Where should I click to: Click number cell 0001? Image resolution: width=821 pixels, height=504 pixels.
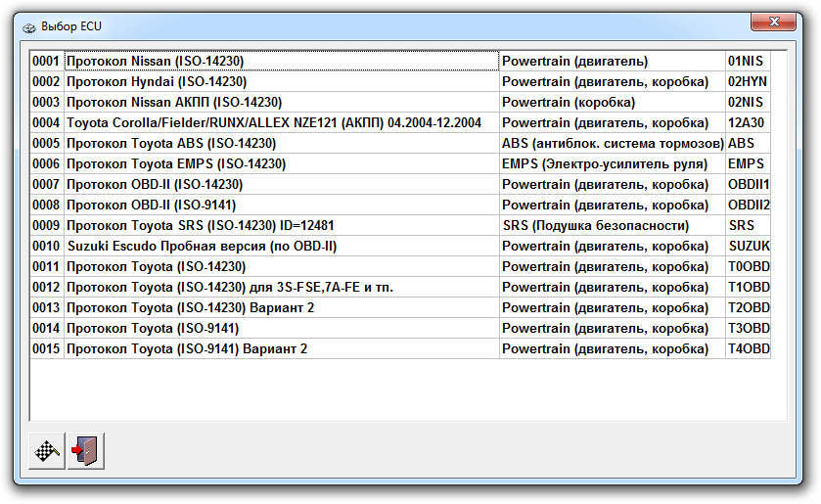pyautogui.click(x=47, y=62)
